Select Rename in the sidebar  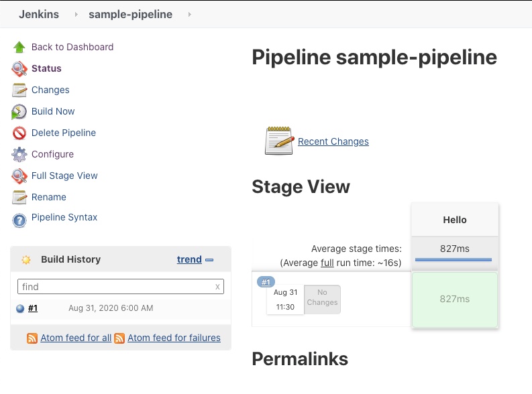tap(49, 197)
